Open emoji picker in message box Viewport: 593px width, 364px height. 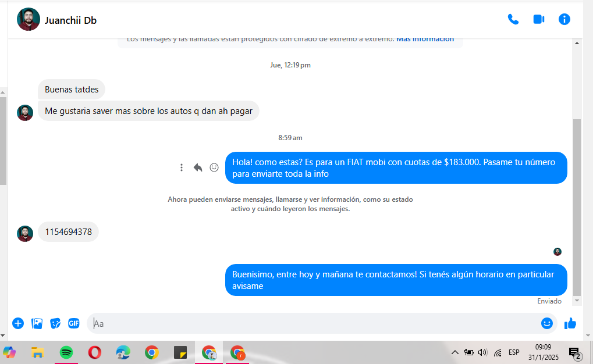[x=547, y=323]
